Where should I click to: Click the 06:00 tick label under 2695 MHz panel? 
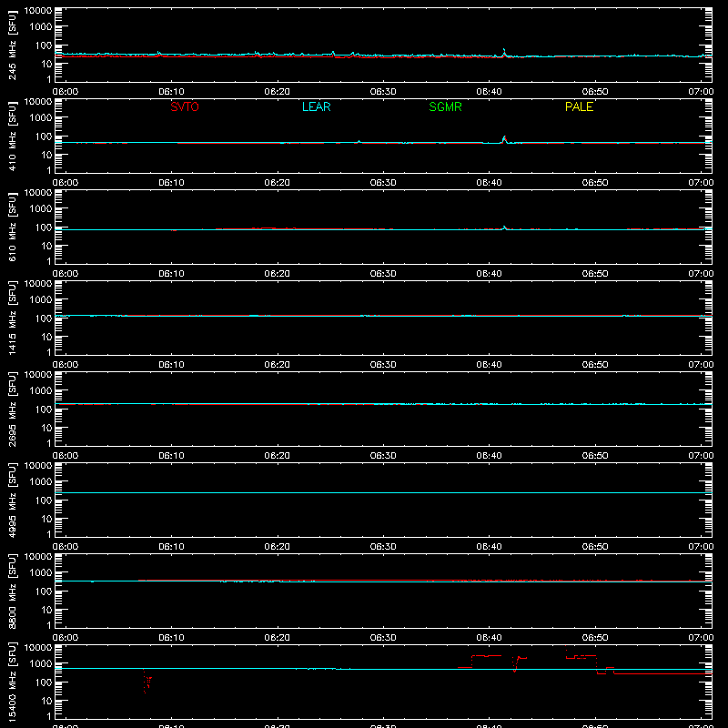click(66, 456)
